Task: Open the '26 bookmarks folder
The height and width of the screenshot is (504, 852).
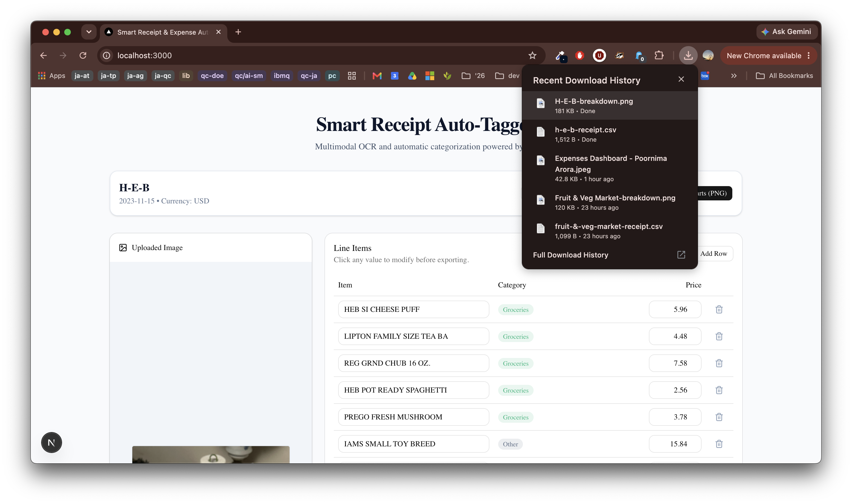Action: click(473, 76)
